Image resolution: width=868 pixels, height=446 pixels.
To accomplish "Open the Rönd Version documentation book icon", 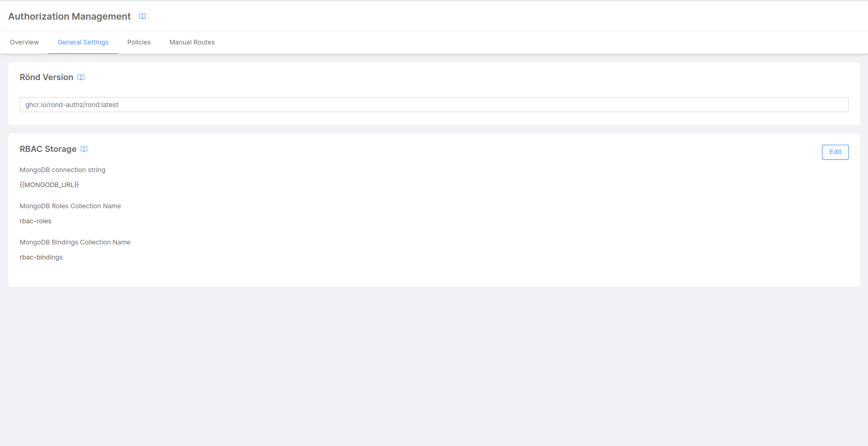I will (81, 78).
